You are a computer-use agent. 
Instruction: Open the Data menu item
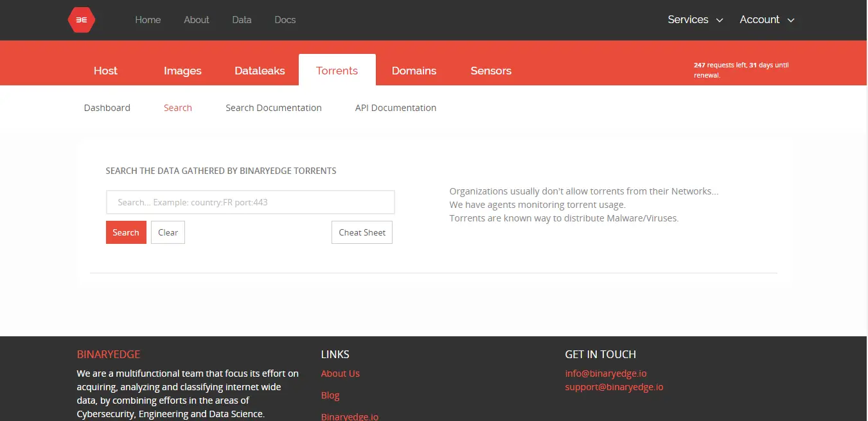click(242, 20)
